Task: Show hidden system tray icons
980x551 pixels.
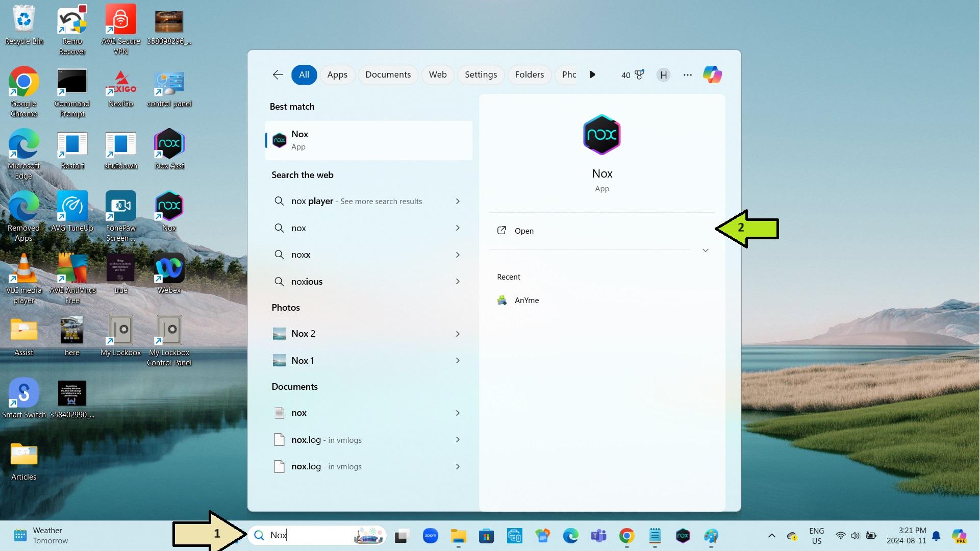Action: coord(771,536)
